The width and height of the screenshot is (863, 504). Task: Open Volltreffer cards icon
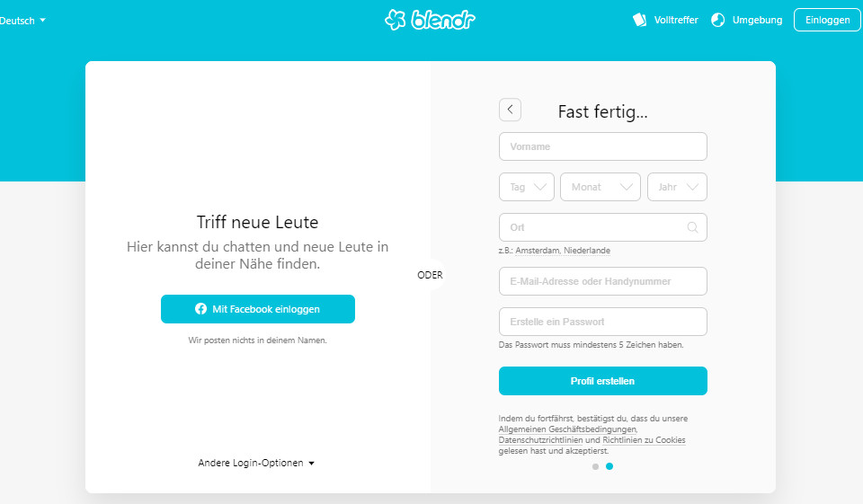pos(639,20)
